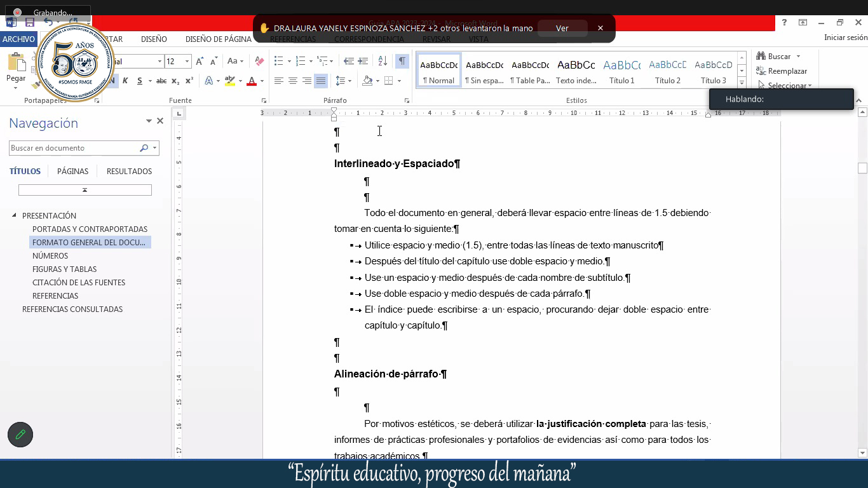The image size is (868, 488).
Task: Open font size 12 dropdown
Action: (x=187, y=61)
